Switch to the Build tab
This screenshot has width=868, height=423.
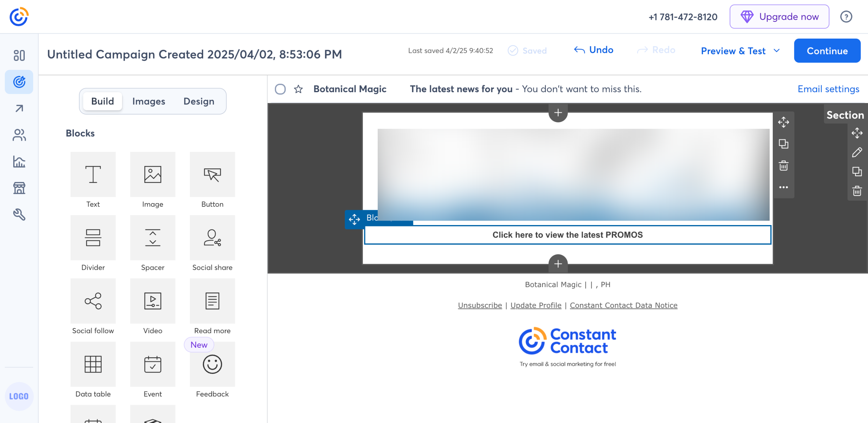pyautogui.click(x=102, y=101)
